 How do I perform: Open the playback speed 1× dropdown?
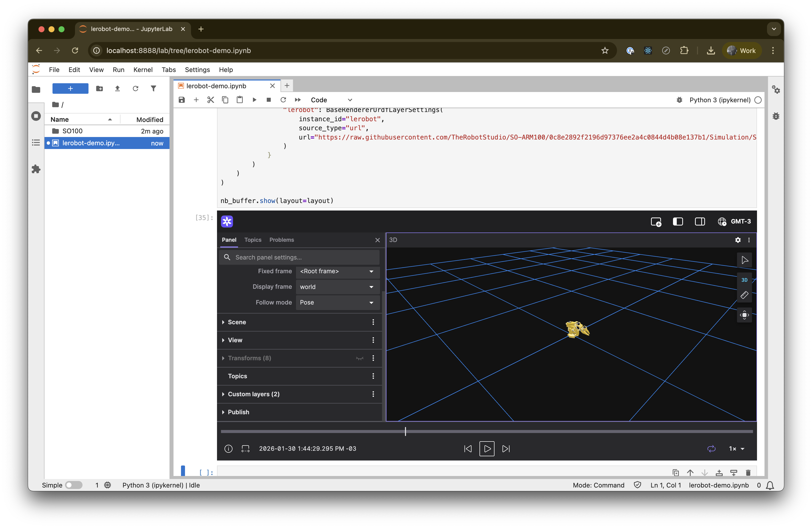[736, 448]
